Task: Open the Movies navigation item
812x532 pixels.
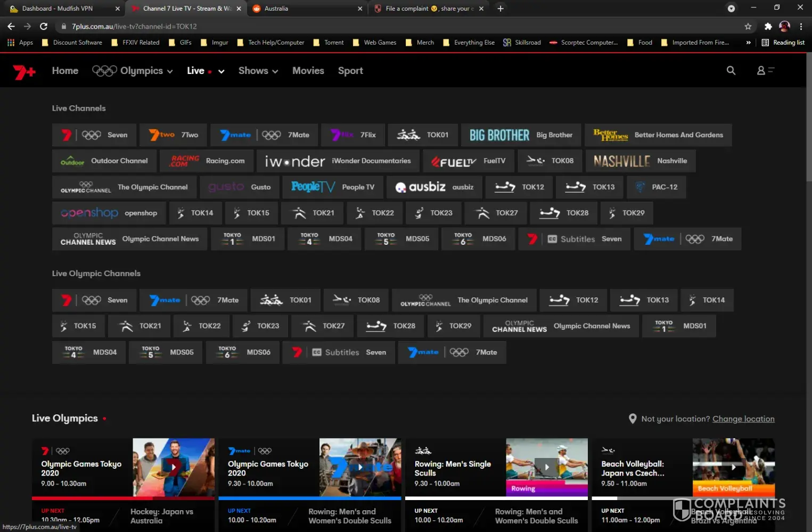Action: (x=308, y=71)
